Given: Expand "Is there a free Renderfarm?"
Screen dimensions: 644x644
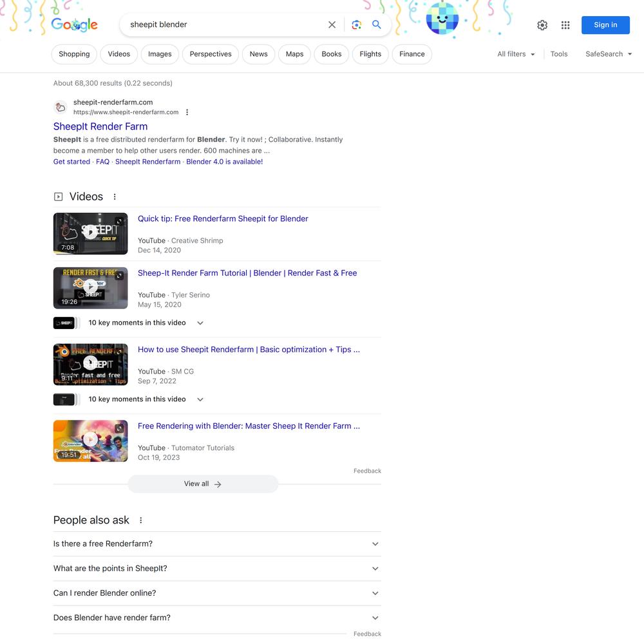Looking at the screenshot, I should pyautogui.click(x=217, y=544).
